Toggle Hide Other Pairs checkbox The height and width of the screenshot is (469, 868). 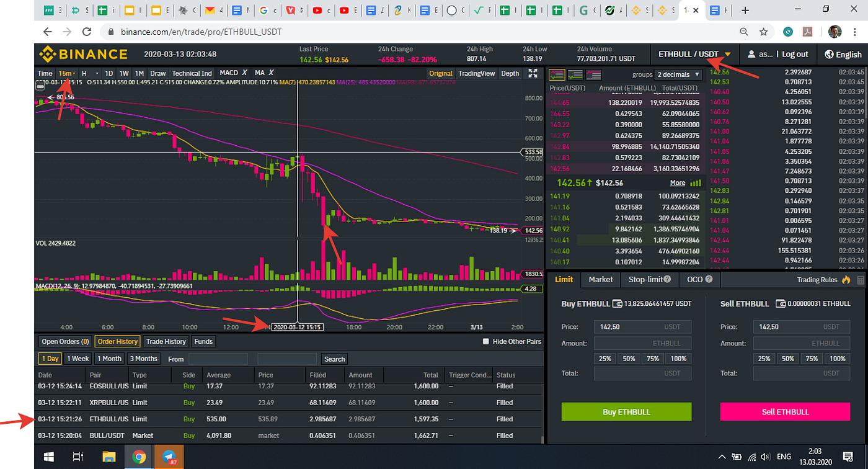point(486,341)
